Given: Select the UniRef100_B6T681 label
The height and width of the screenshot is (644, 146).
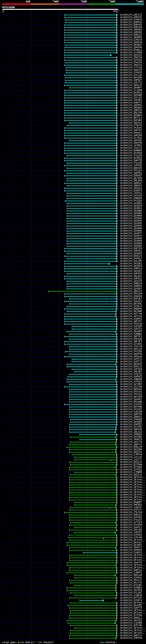Looking at the screenshot, I should [x=131, y=304].
